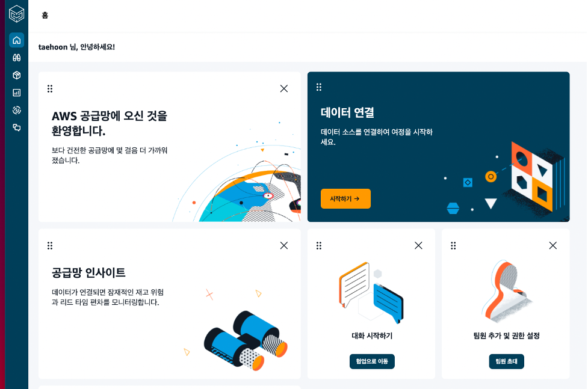Click drag handle on 공급망 인사이트 card
588x389 pixels.
point(50,245)
